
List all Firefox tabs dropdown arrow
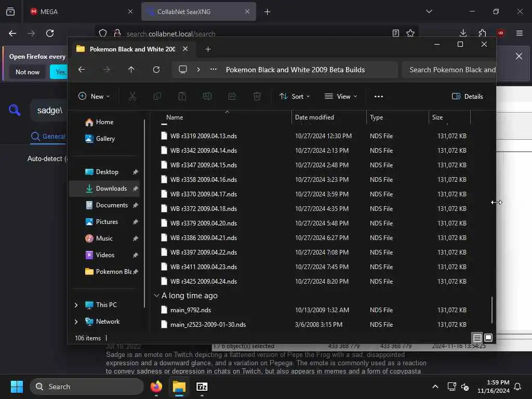(x=429, y=11)
